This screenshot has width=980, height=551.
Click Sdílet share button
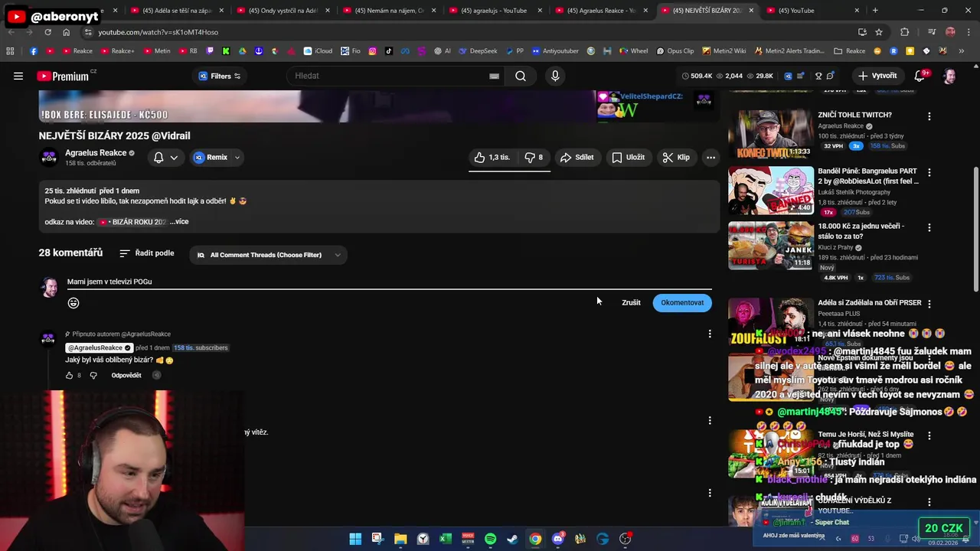pos(577,158)
